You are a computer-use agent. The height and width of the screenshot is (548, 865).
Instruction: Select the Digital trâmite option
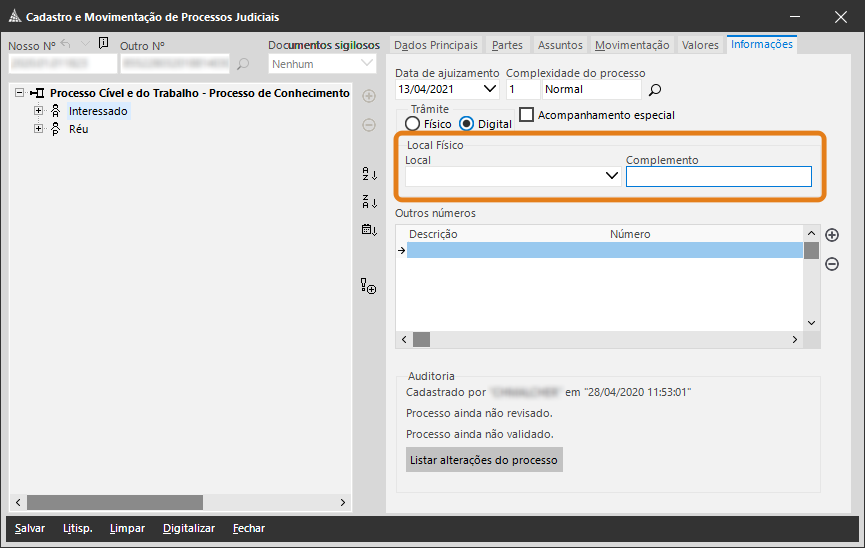point(466,124)
